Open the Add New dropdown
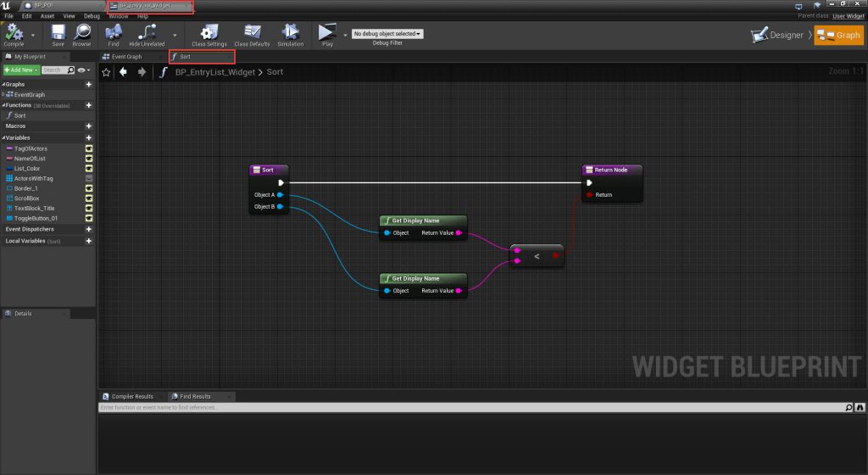Screen dimensions: 868x475 coord(21,70)
